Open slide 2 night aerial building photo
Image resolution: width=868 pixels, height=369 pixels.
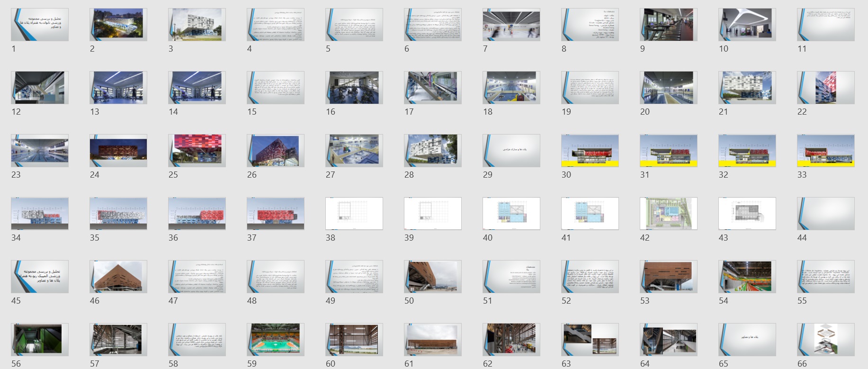(118, 25)
